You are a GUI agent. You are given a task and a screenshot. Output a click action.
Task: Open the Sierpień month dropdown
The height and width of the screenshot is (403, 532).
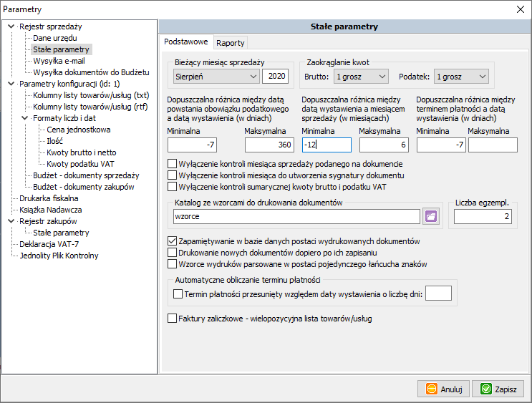pos(216,77)
